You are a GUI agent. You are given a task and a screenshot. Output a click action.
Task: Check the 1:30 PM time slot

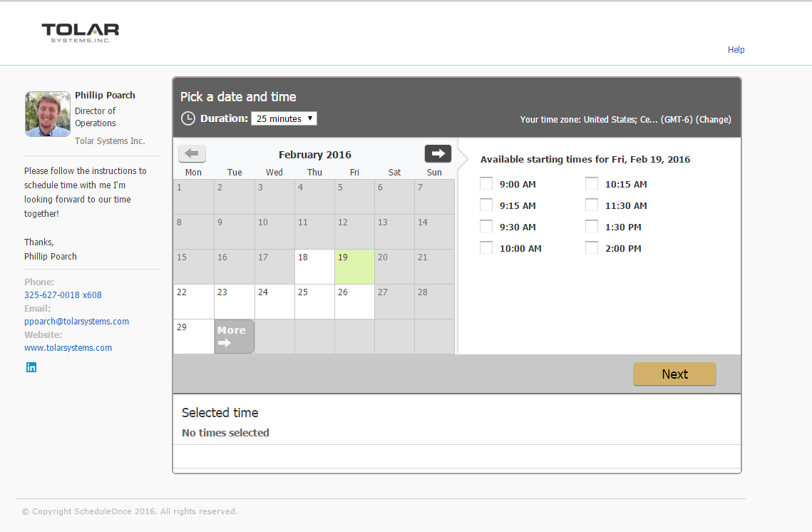(x=592, y=226)
